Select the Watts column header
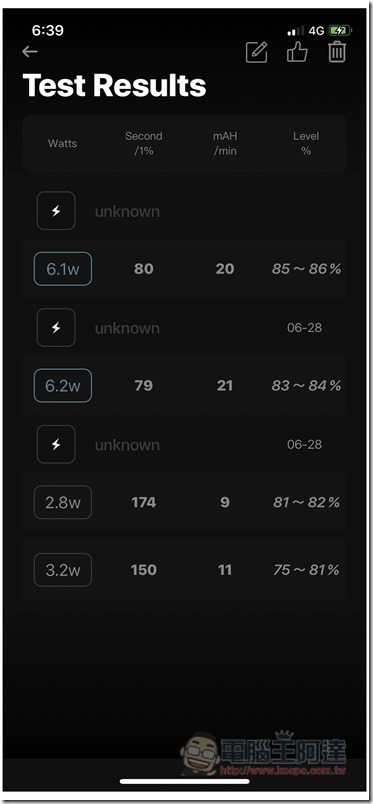 [63, 144]
